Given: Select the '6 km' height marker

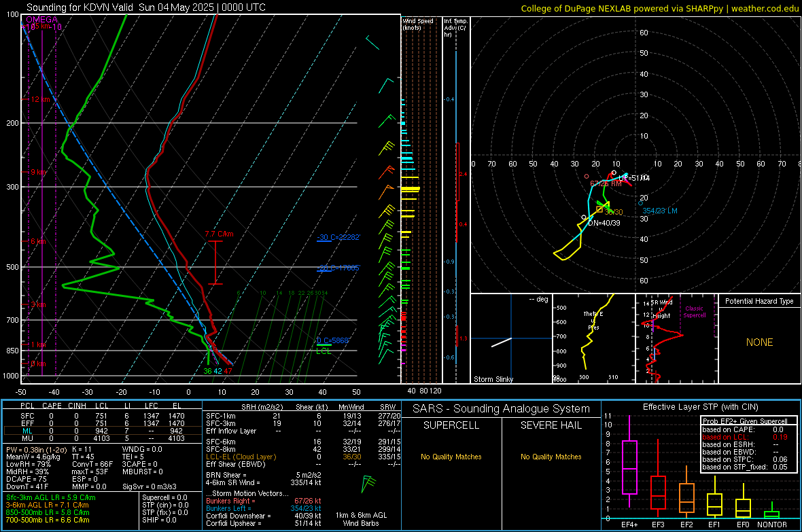Looking at the screenshot, I should [38, 241].
